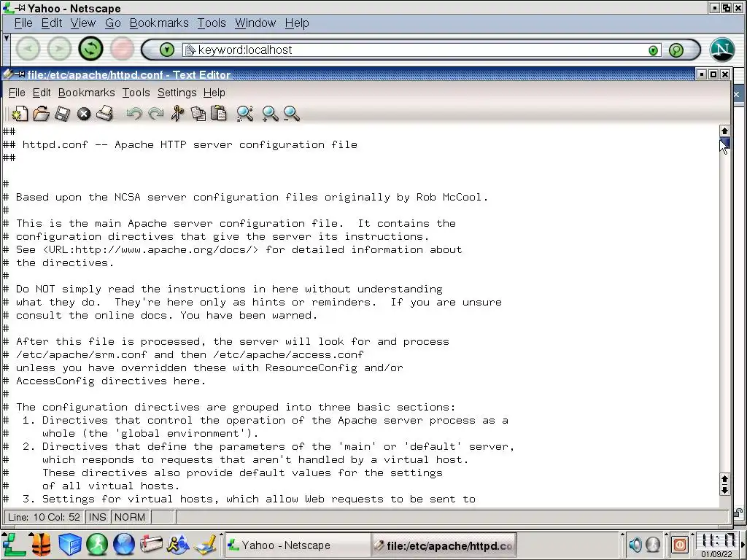
Task: Click scrollbar up arrow at top
Action: pyautogui.click(x=724, y=131)
